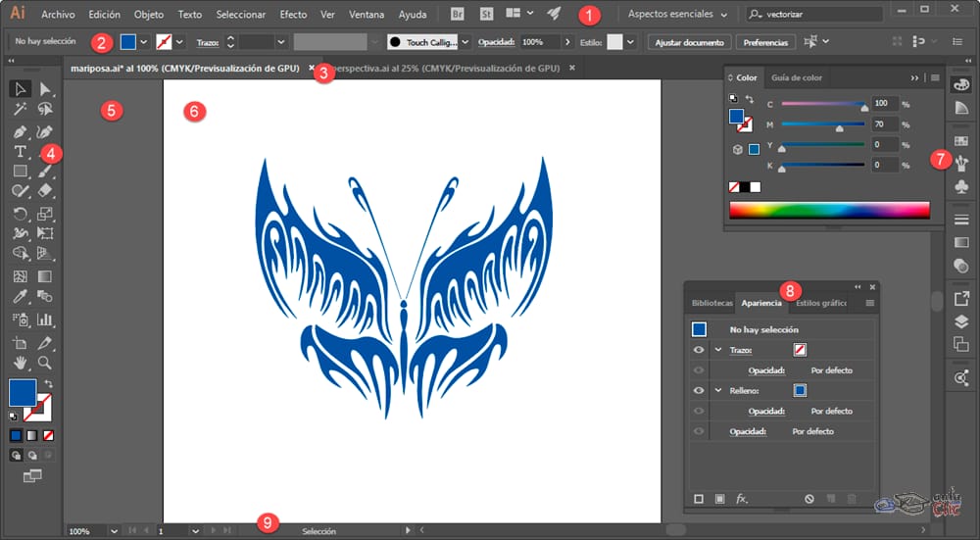This screenshot has width=980, height=540.
Task: Select the Pen tool
Action: (20, 132)
